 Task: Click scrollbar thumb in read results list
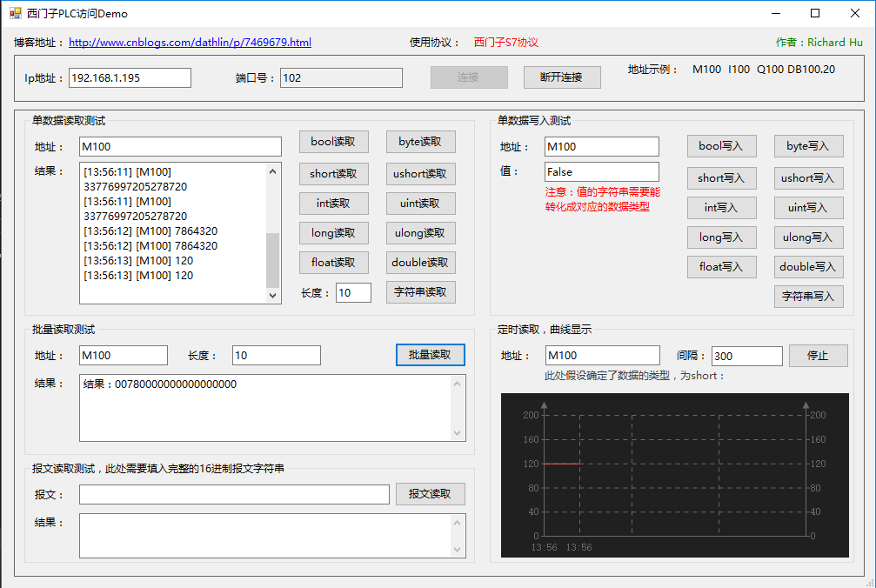[273, 260]
